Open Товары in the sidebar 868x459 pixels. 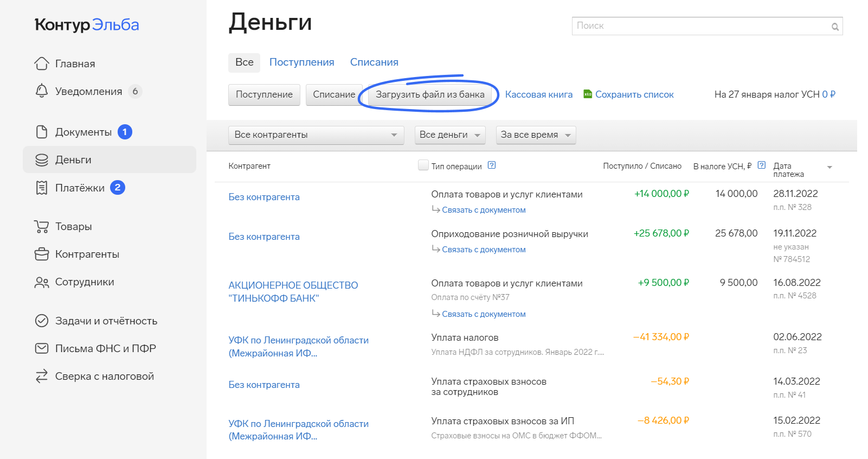pos(73,226)
